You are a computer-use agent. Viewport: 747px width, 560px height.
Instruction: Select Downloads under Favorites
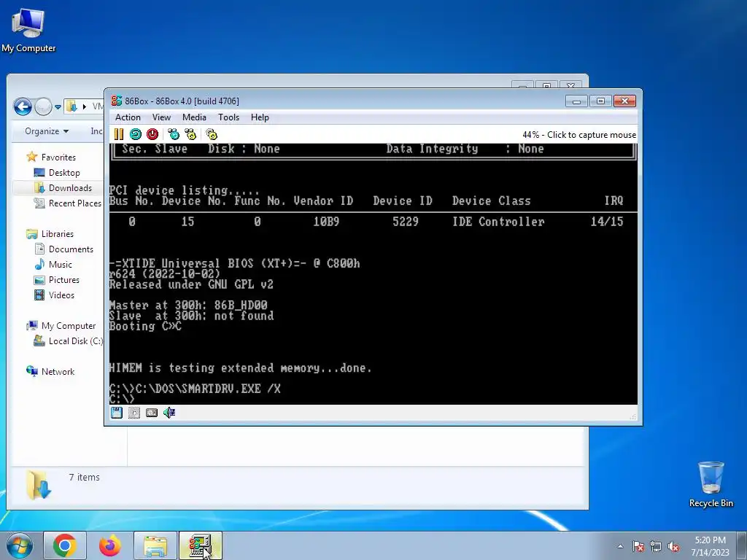[x=70, y=188]
